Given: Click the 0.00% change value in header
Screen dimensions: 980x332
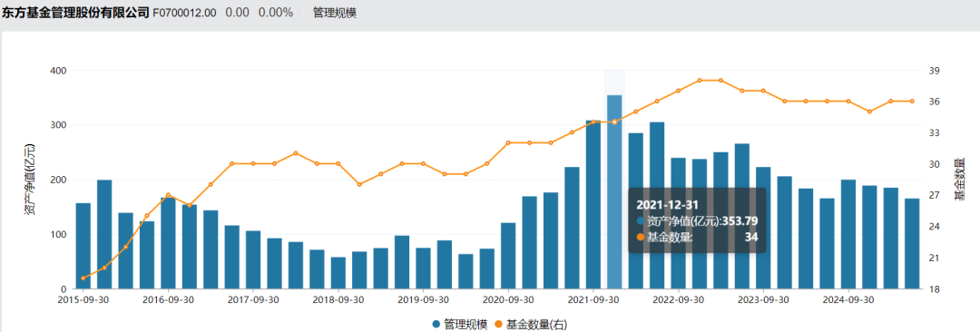Looking at the screenshot, I should 276,13.
